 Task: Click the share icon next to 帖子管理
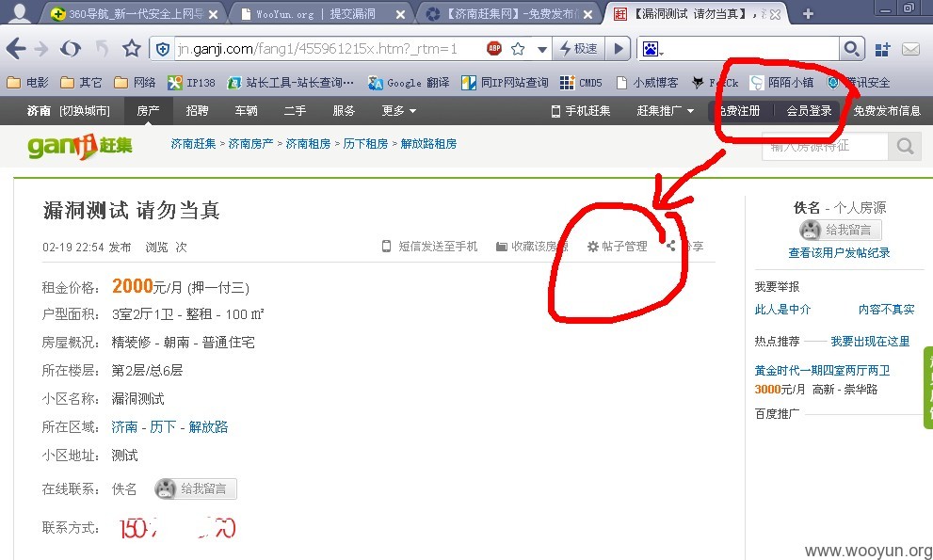670,246
